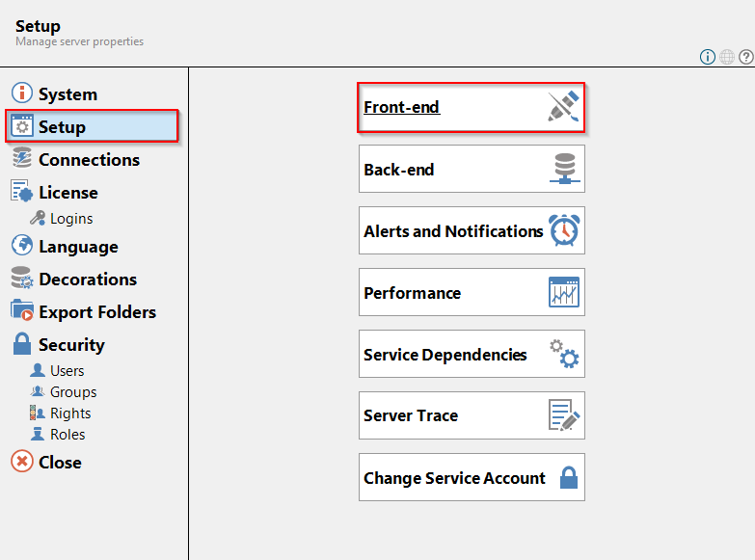Viewport: 755px width, 560px height.
Task: Open help via the question mark icon
Action: pyautogui.click(x=746, y=57)
